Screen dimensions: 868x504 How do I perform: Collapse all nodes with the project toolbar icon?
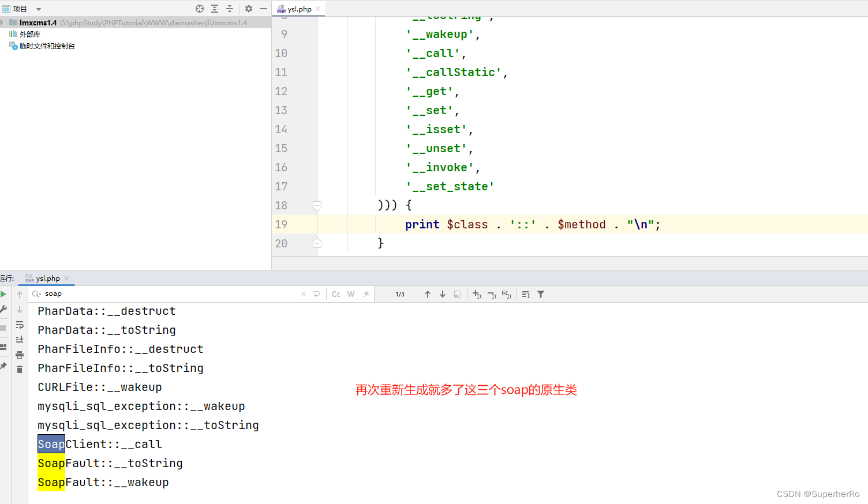click(229, 9)
